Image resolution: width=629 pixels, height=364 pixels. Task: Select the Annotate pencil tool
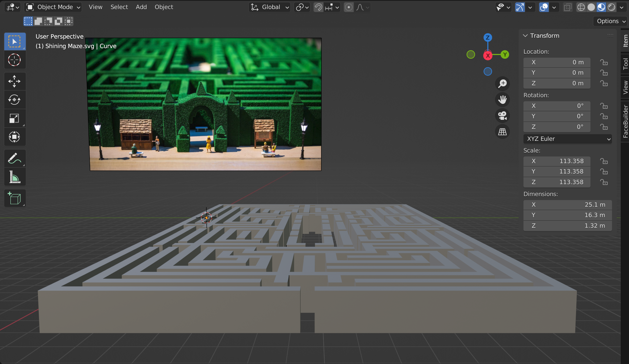point(15,158)
